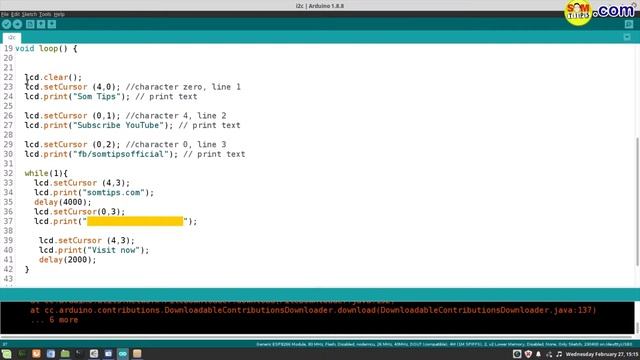
Task: Click the orange application icon in taskbar
Action: click(36, 354)
